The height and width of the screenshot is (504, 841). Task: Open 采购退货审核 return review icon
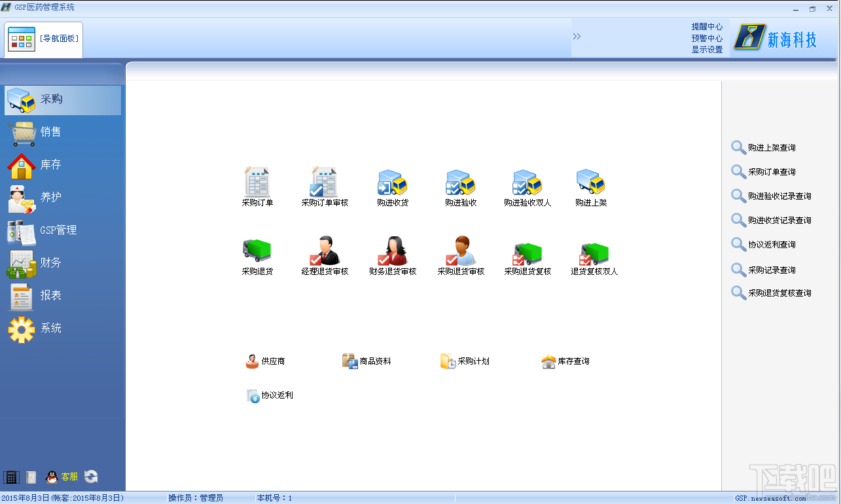click(461, 256)
